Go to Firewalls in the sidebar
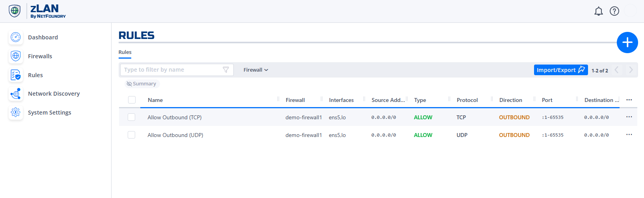644x198 pixels. (40, 56)
